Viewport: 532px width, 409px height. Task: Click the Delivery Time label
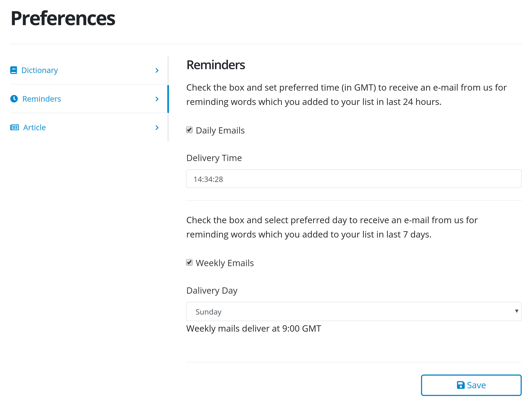(x=214, y=158)
